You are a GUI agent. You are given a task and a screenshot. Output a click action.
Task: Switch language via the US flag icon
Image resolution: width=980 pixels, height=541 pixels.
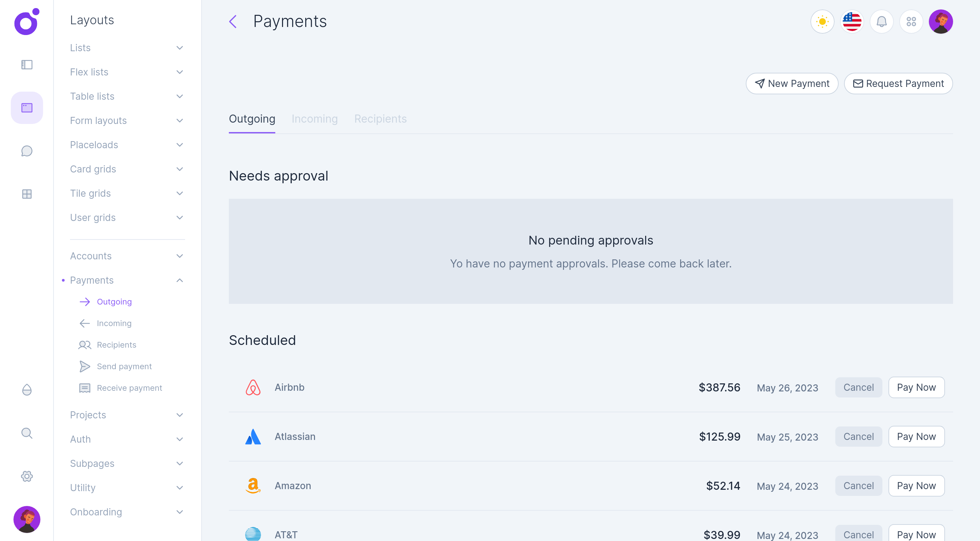(852, 22)
